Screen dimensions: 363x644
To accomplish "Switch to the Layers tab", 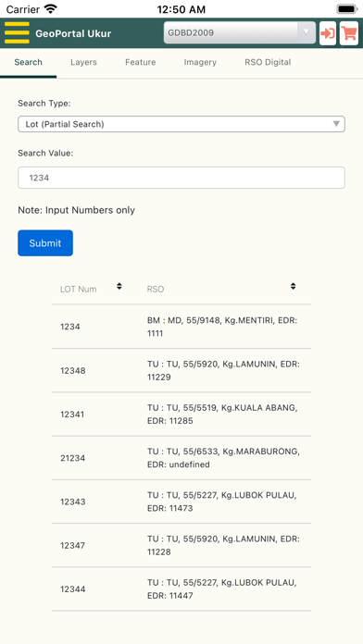I will click(x=83, y=62).
